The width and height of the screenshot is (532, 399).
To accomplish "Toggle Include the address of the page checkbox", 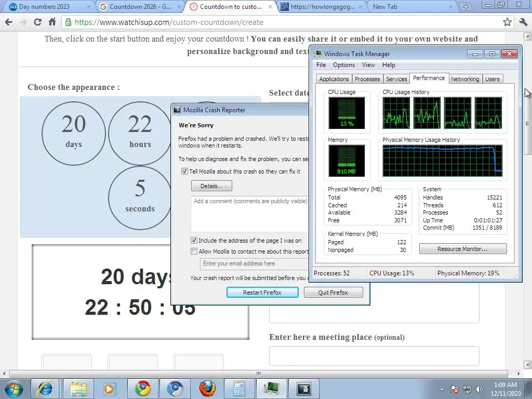I will tap(194, 241).
